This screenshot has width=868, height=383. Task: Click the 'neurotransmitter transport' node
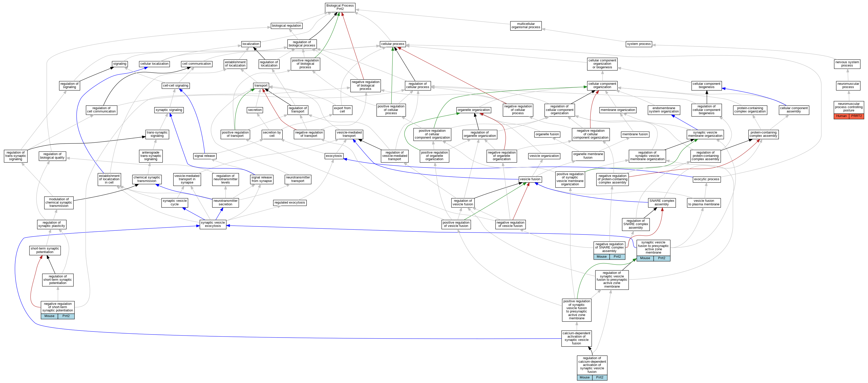point(298,179)
